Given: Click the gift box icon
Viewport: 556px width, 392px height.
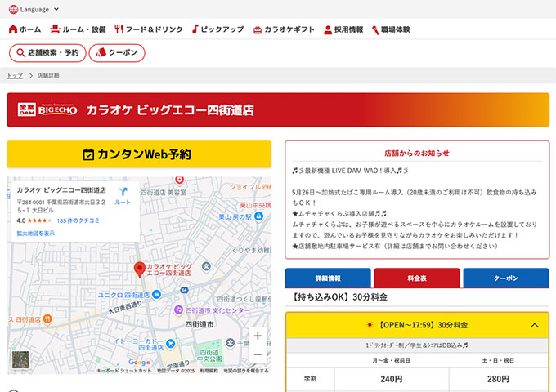Looking at the screenshot, I should pyautogui.click(x=258, y=30).
